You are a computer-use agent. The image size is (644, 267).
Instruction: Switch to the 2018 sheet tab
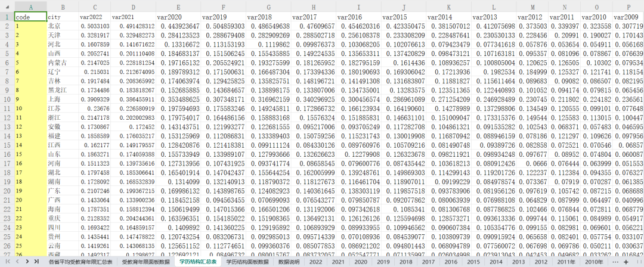click(406, 262)
